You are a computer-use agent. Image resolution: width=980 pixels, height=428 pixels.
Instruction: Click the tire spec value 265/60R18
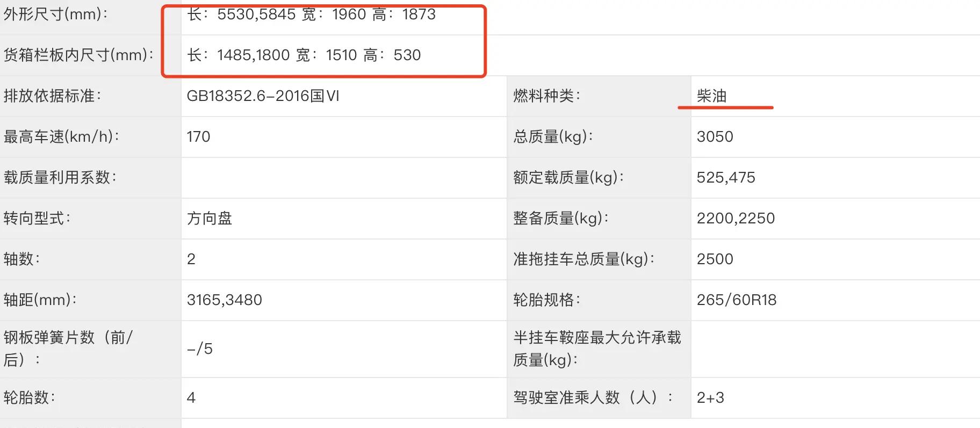point(737,300)
